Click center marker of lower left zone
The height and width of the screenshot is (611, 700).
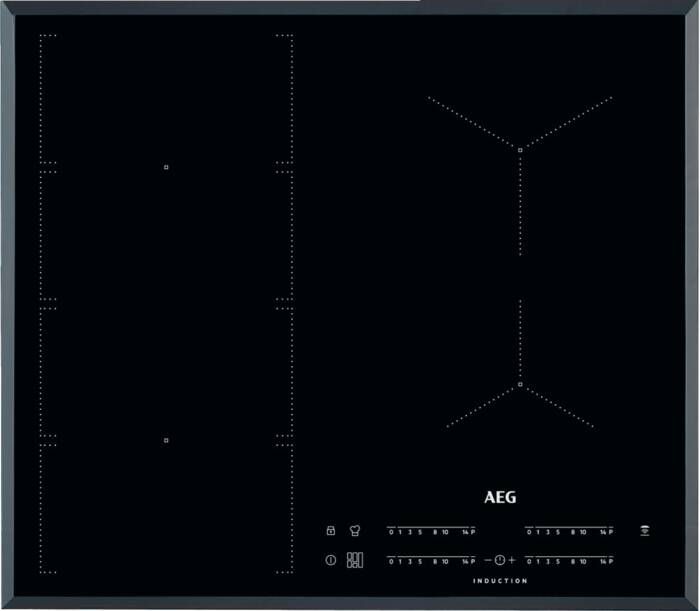click(166, 440)
